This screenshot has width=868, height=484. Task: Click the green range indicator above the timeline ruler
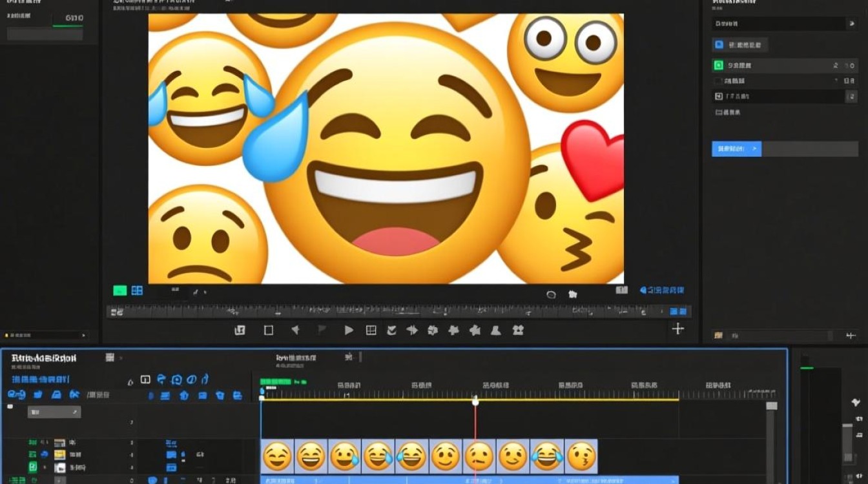coord(276,382)
